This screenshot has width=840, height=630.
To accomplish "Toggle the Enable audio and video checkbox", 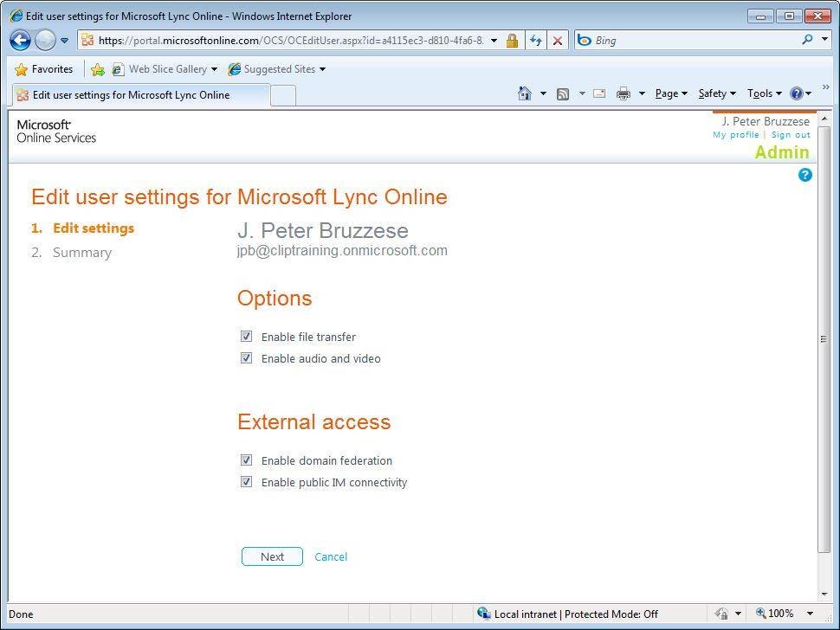I will [246, 357].
